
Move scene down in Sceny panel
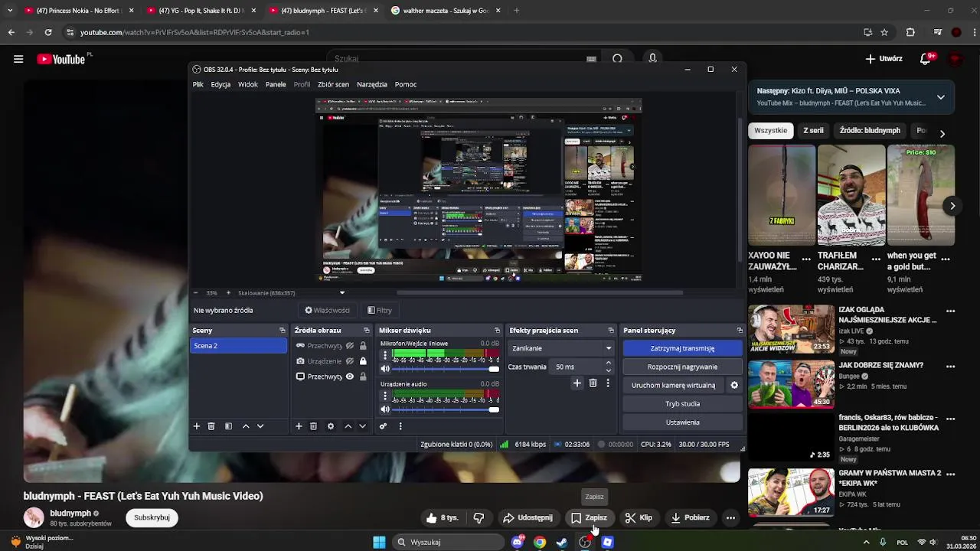pos(260,426)
